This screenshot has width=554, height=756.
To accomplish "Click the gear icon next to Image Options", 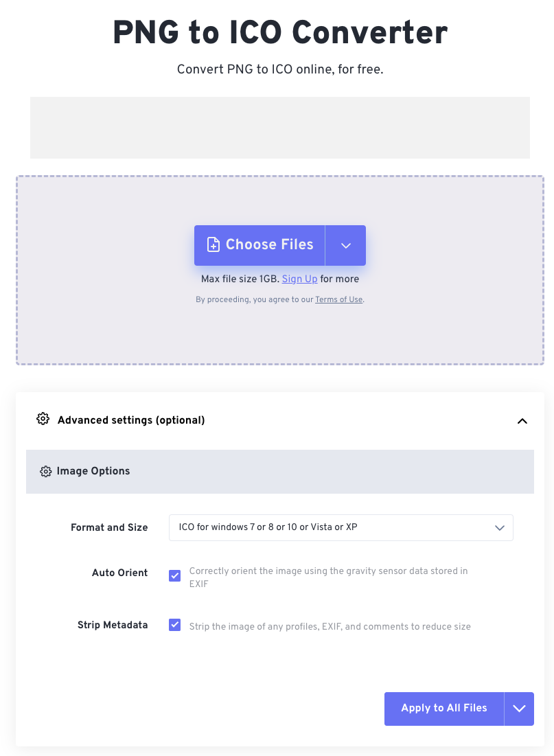I will pos(46,472).
